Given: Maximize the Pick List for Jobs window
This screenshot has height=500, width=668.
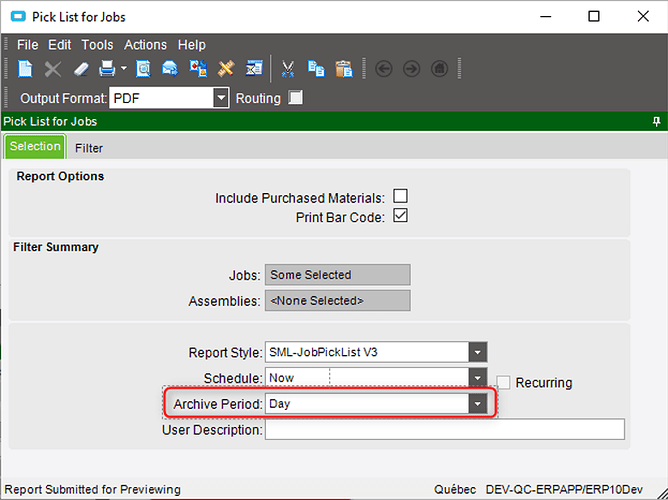Looking at the screenshot, I should tap(594, 17).
